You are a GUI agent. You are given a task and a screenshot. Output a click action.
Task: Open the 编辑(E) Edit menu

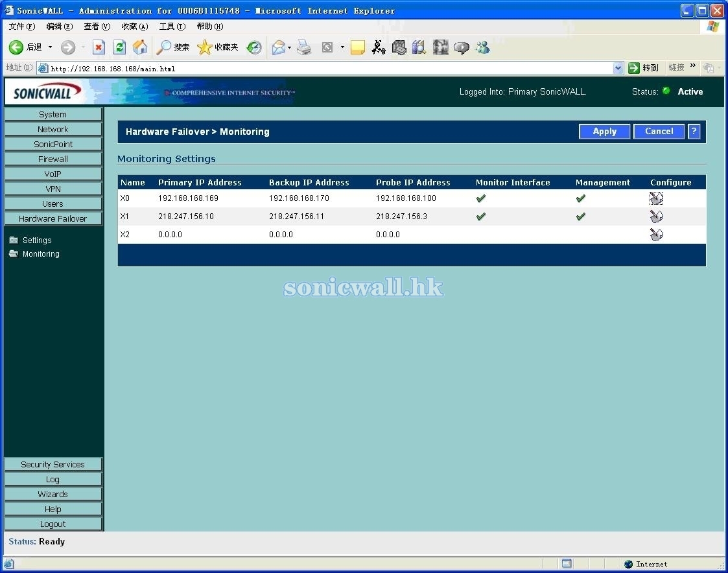click(60, 27)
